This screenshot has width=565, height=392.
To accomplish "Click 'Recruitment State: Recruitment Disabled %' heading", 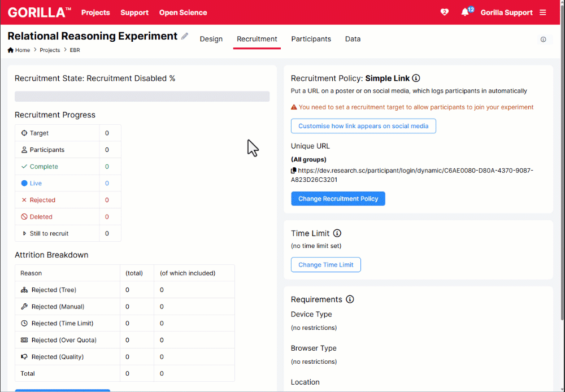I will tap(95, 78).
